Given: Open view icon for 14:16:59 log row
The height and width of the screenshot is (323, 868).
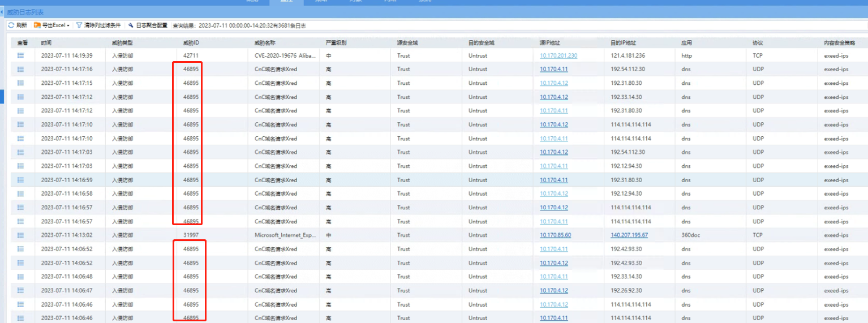Looking at the screenshot, I should (x=20, y=180).
